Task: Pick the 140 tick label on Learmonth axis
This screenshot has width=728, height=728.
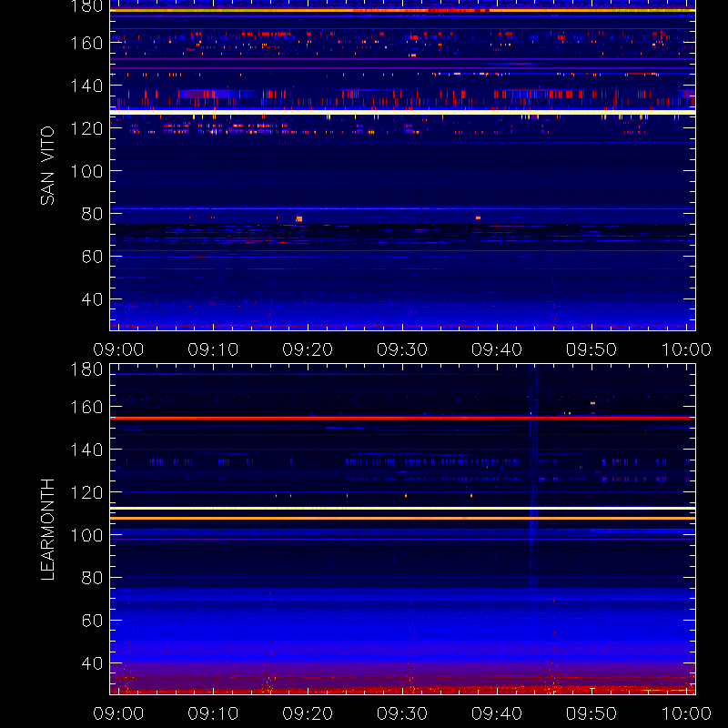Action: (x=86, y=450)
